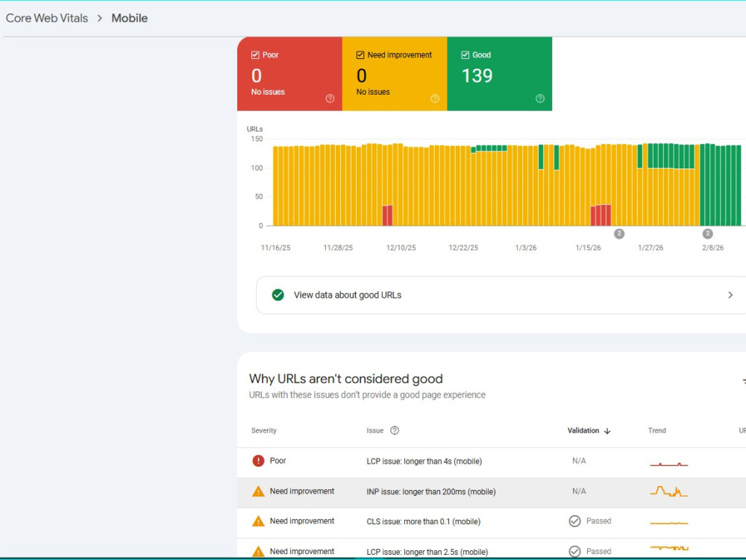Click Passed check icon on LCP 2.5s row
The height and width of the screenshot is (560, 746).
click(x=574, y=552)
